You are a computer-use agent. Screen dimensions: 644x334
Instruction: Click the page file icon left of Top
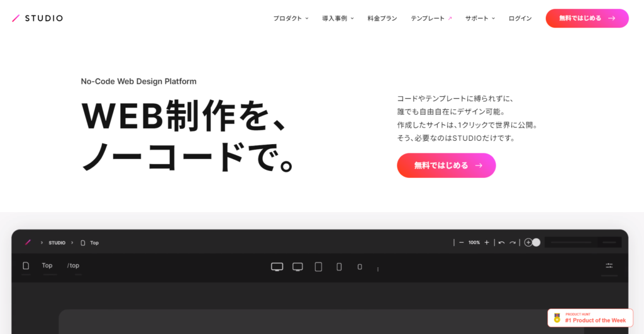pos(26,266)
